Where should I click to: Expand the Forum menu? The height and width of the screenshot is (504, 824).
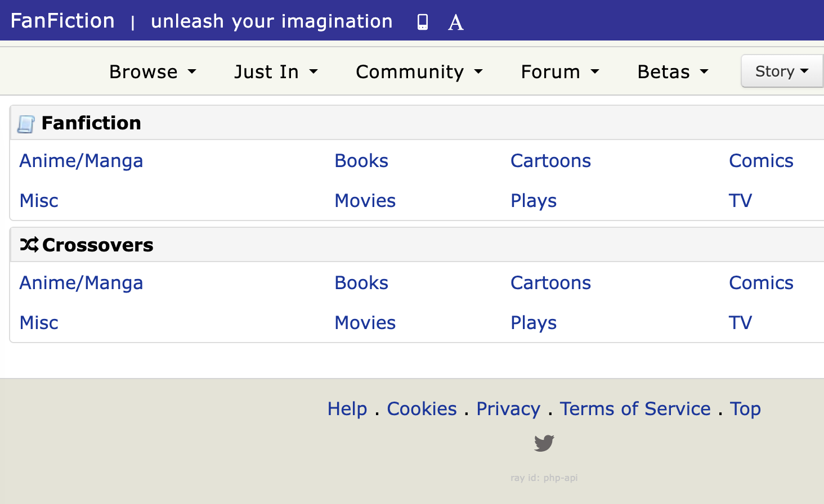[560, 72]
